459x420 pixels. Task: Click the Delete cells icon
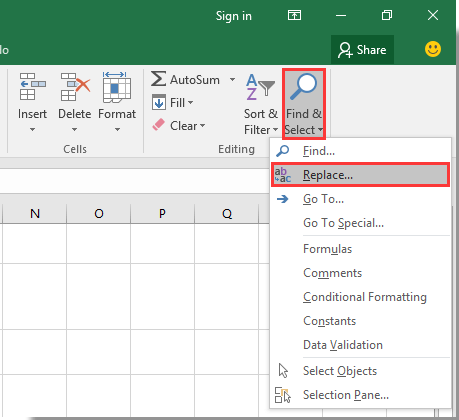tap(75, 87)
